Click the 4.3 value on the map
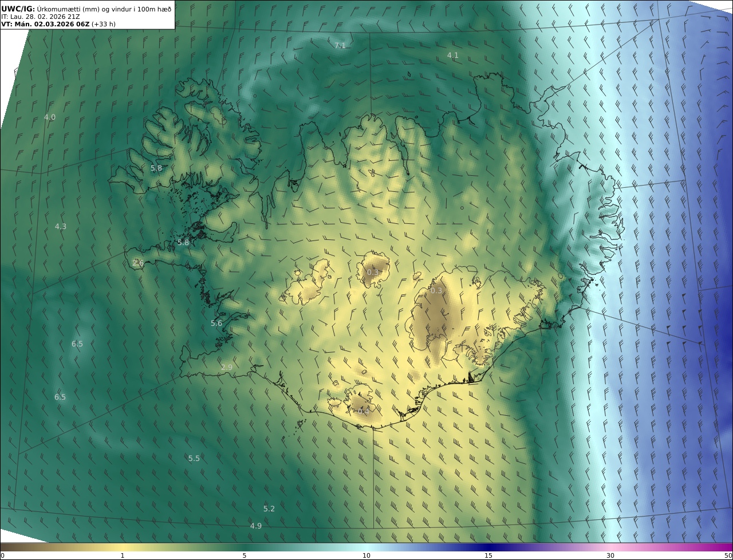This screenshot has width=733, height=560. click(61, 226)
